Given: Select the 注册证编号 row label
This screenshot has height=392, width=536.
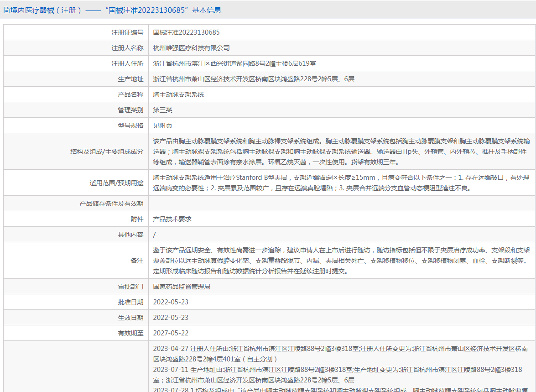Looking at the screenshot, I should pos(128,32).
